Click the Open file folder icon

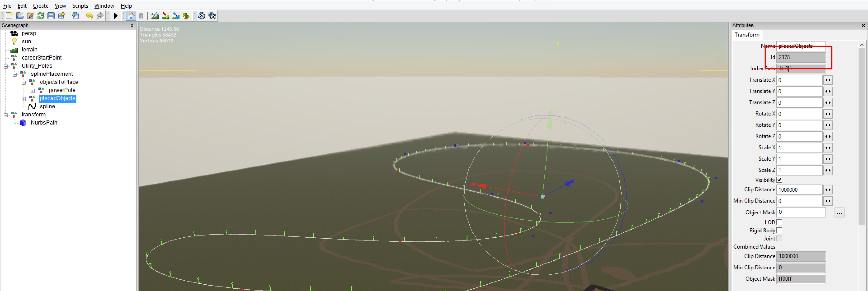click(19, 16)
